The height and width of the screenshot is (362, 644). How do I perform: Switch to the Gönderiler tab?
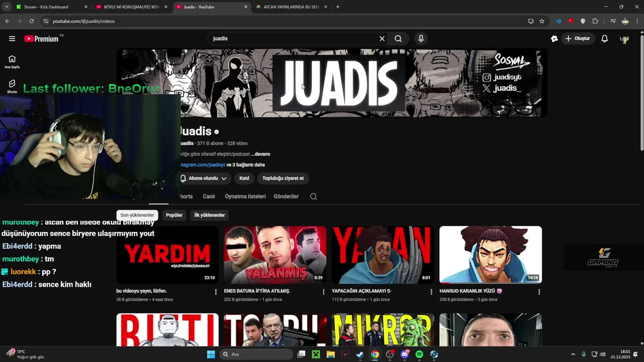coord(286,197)
